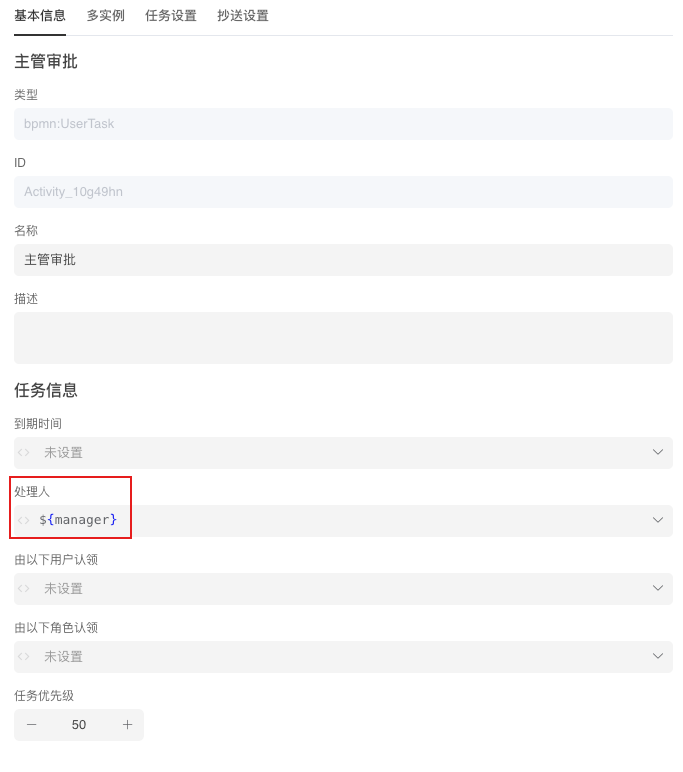Increase 任务优先级 with plus button

(127, 725)
